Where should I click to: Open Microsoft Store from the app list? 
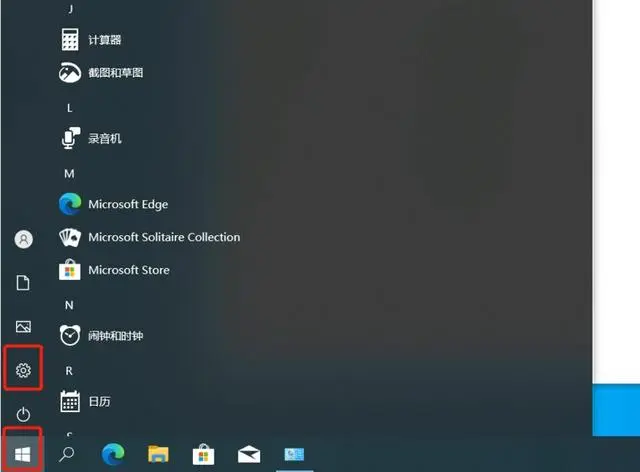(128, 270)
